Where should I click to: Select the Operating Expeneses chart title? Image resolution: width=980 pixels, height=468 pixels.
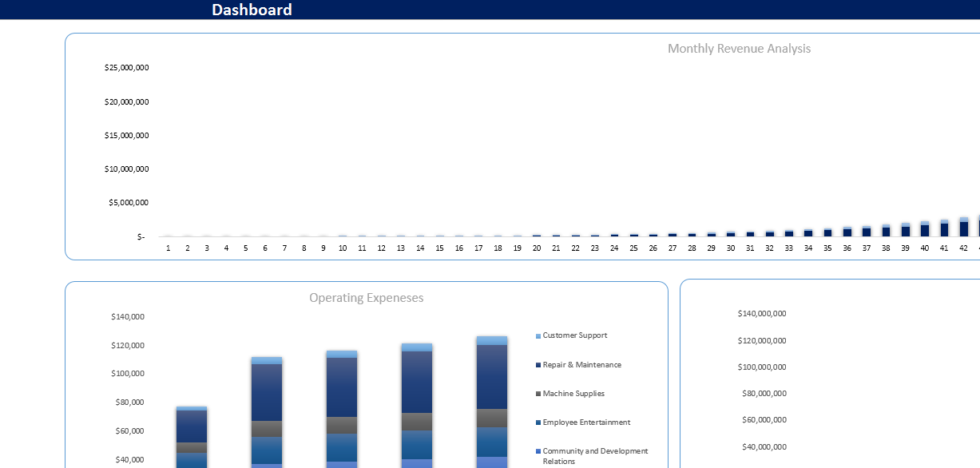(367, 297)
